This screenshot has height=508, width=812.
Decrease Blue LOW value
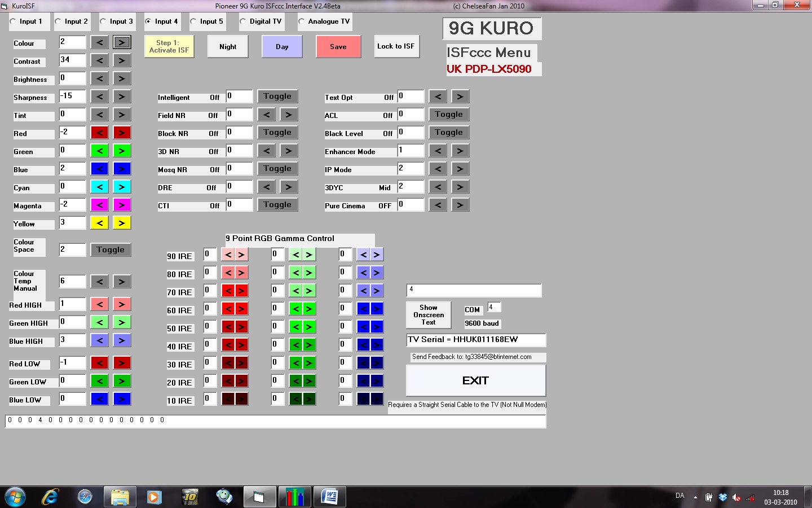(99, 399)
